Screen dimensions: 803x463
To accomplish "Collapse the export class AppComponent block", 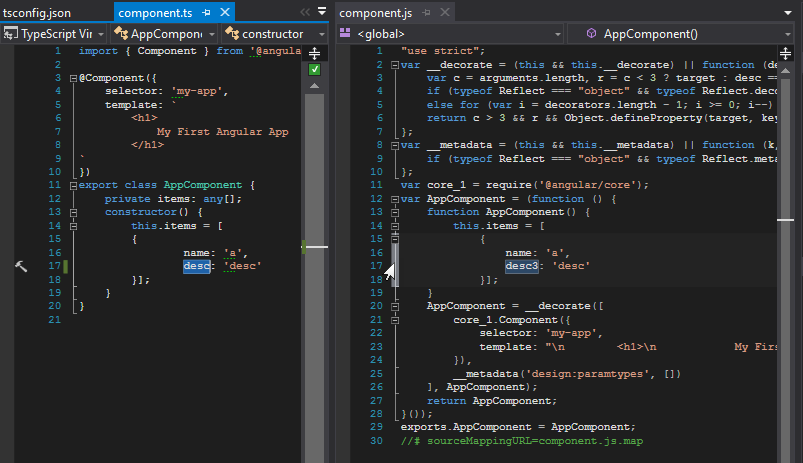I will click(73, 185).
